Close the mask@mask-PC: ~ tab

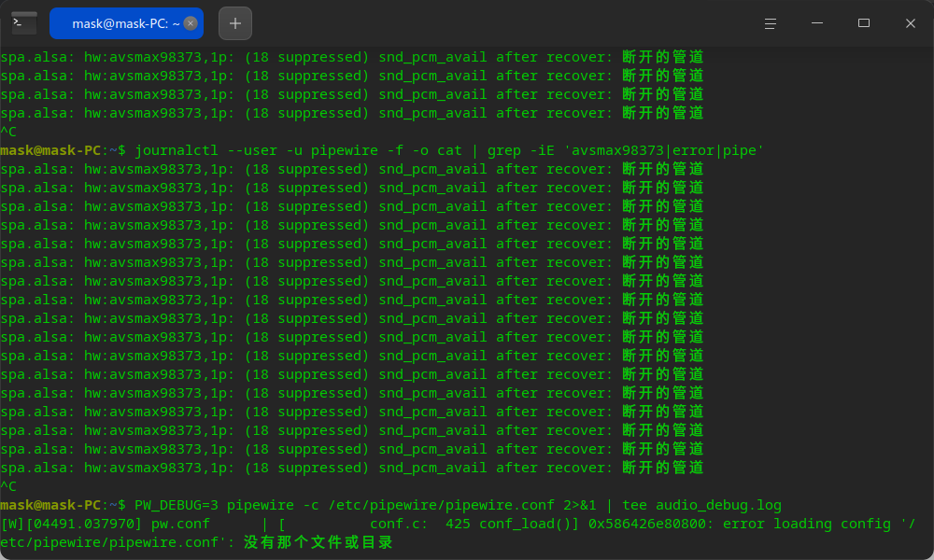[191, 23]
